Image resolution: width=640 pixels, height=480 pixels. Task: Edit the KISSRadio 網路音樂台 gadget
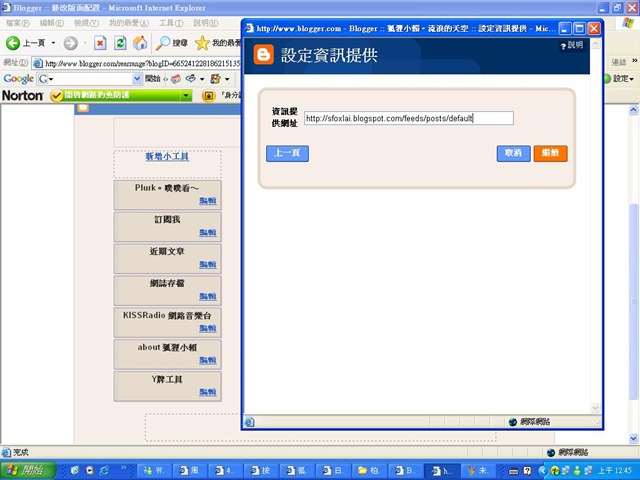pos(208,328)
